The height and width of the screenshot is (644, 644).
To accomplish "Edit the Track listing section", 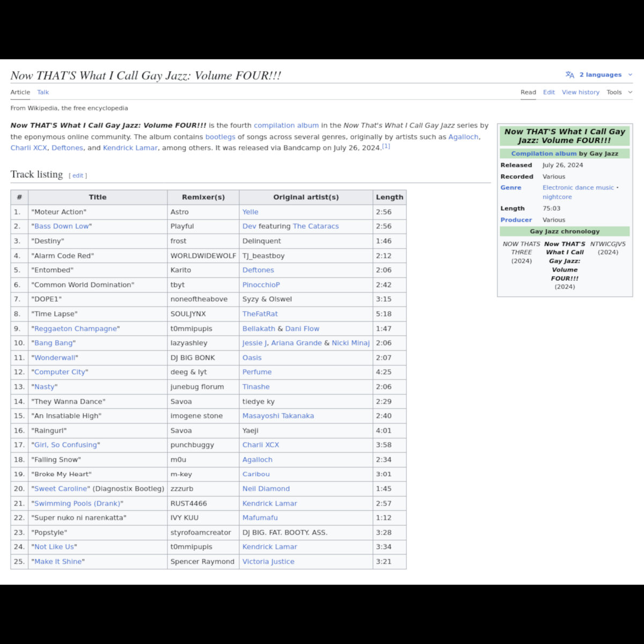I will pos(78,175).
